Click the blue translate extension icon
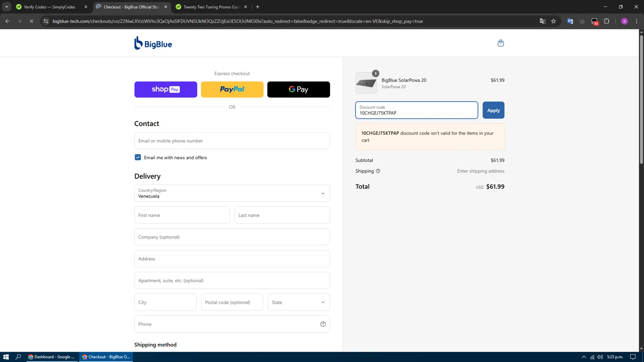Image resolution: width=644 pixels, height=362 pixels. pyautogui.click(x=570, y=21)
